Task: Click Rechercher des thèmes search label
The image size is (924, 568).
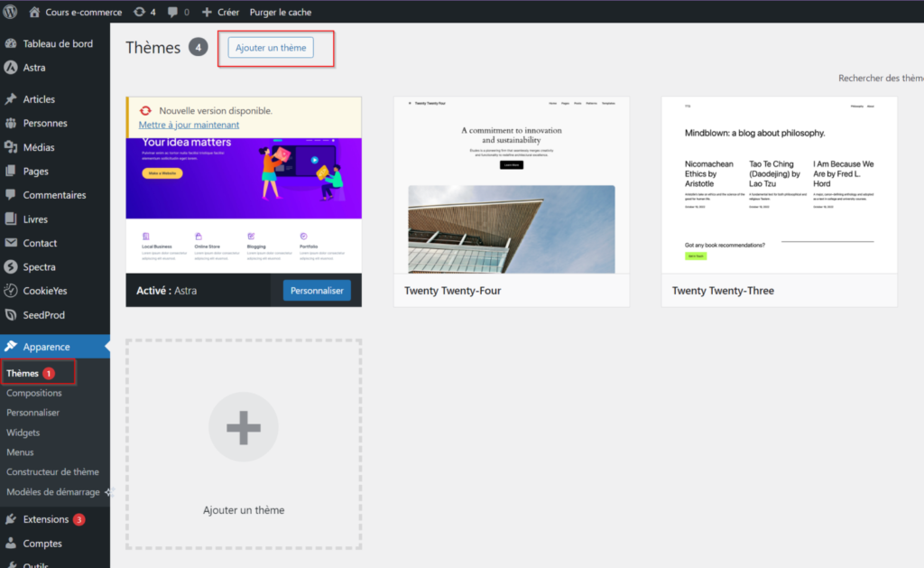Action: coord(881,78)
